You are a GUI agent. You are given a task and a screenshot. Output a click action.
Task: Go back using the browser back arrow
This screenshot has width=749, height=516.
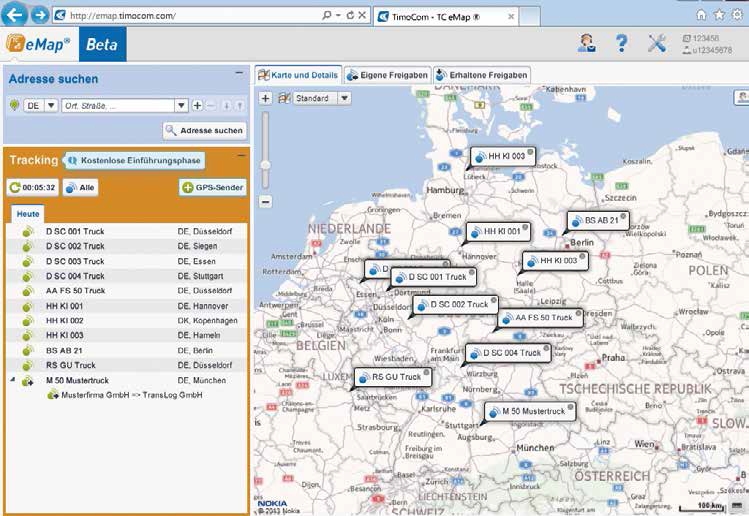tap(14, 14)
